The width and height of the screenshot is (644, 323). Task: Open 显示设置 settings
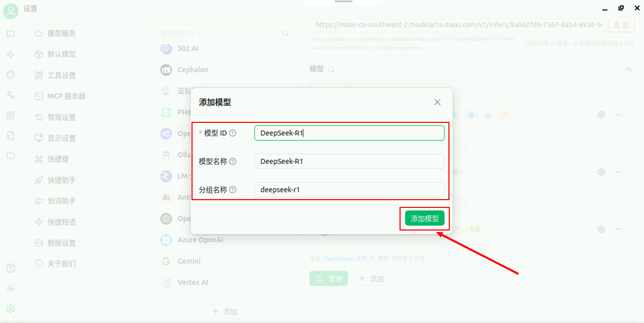[x=87, y=138]
